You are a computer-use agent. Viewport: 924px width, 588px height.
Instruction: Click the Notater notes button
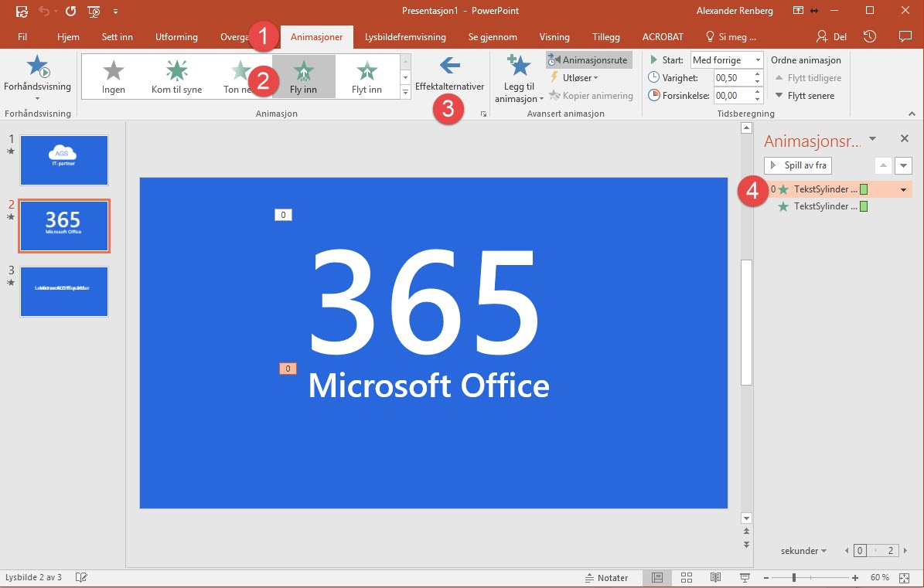606,578
